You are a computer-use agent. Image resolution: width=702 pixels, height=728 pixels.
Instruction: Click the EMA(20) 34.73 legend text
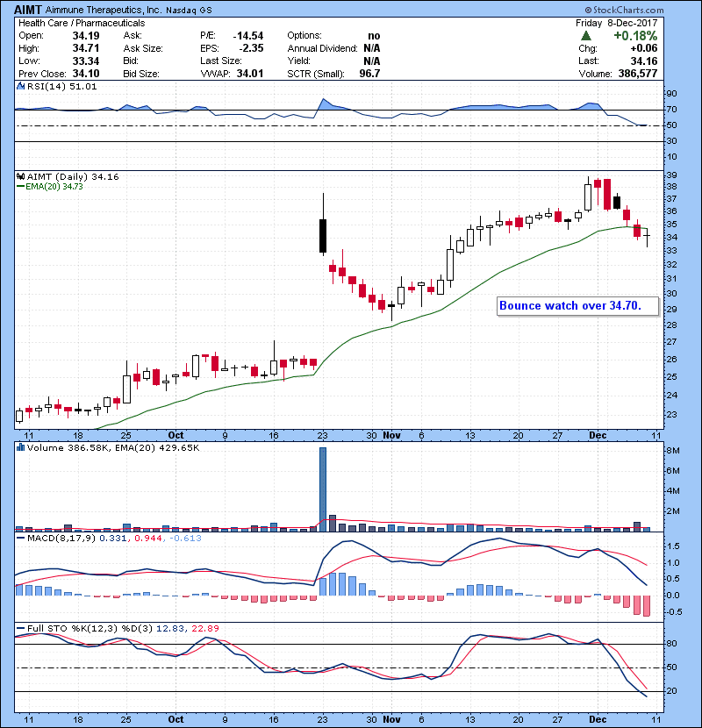point(54,187)
